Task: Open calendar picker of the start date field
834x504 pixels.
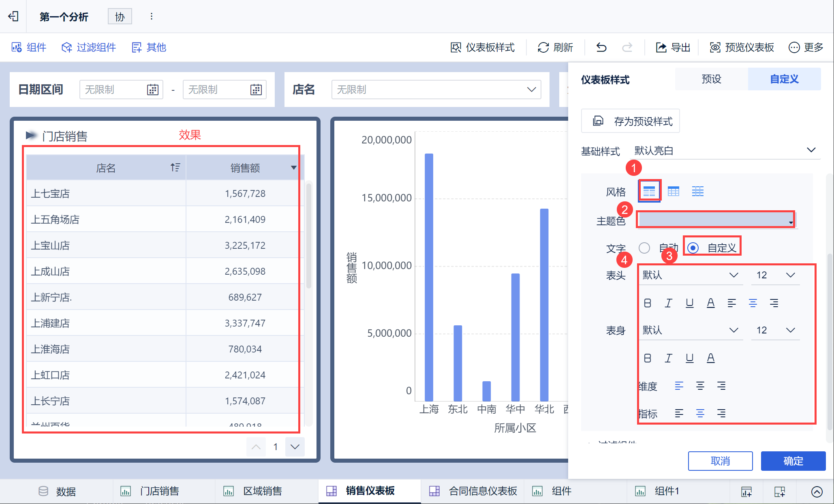Action: point(152,90)
